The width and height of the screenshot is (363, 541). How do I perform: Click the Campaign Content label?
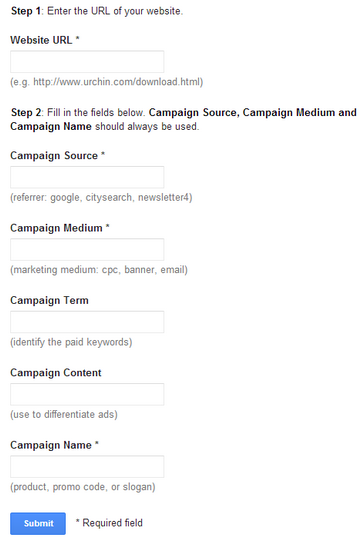(56, 373)
